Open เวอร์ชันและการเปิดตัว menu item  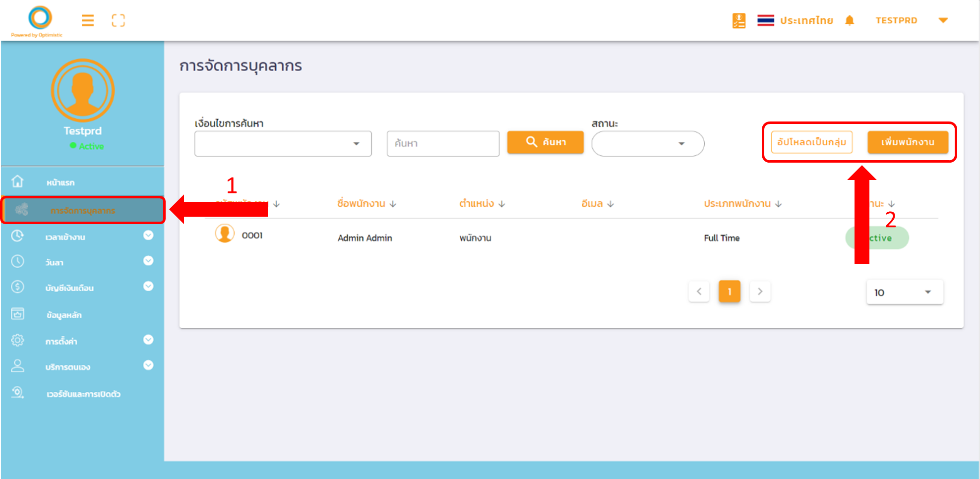click(83, 394)
